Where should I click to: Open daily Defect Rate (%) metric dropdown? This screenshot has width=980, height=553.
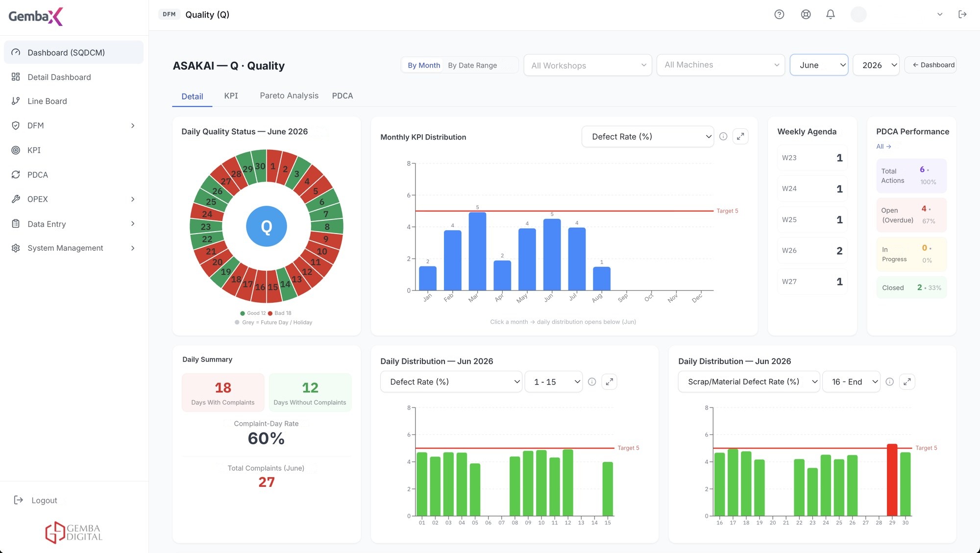click(451, 382)
